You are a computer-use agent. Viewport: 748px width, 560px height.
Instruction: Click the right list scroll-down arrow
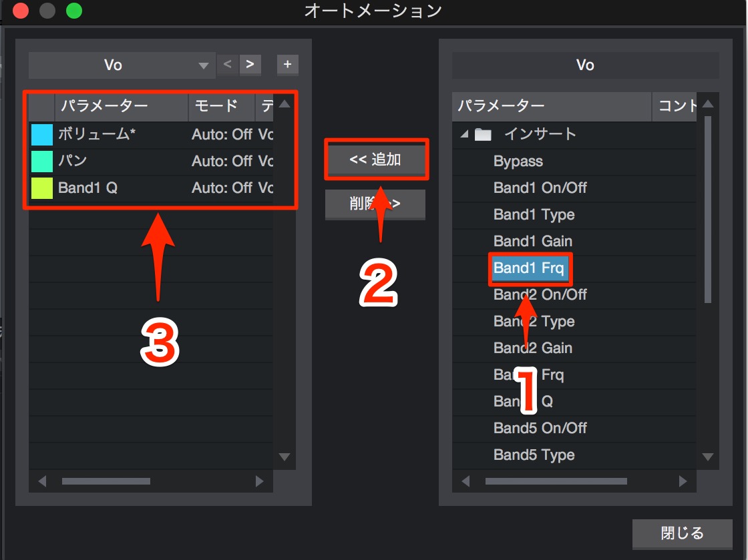pos(708,457)
